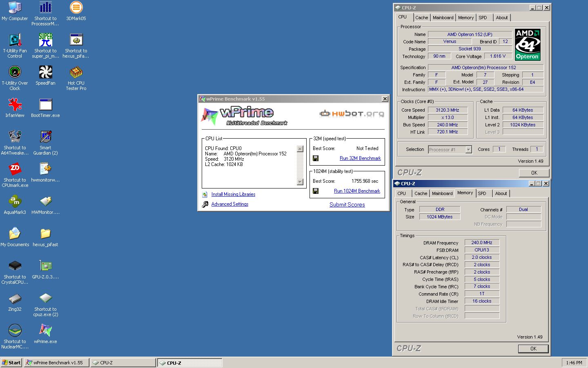Click OK in bottom CPU-Z Memory window
Screen dimensions: 588x368
coord(533,348)
